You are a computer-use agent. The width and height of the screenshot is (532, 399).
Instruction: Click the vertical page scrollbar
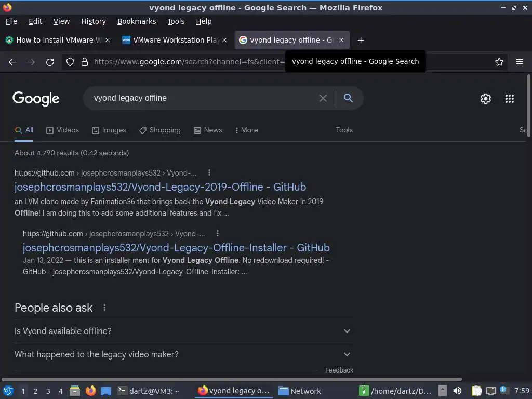pos(528,106)
